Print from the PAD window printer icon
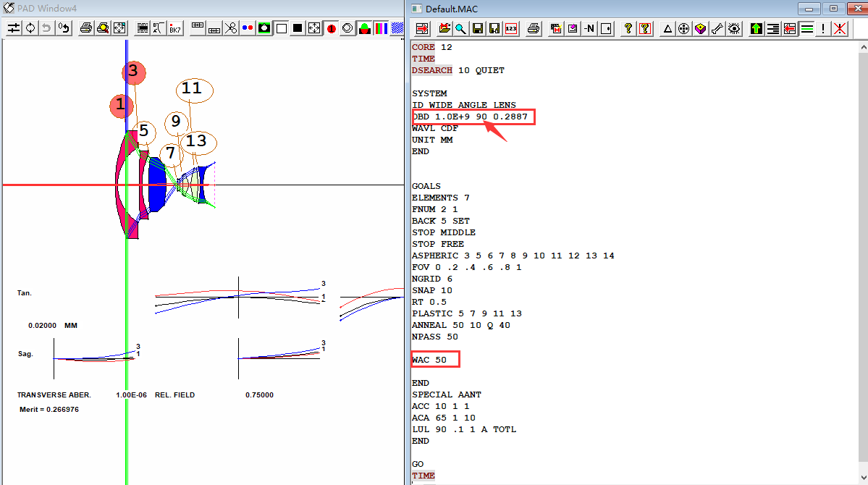The image size is (868, 485). [85, 28]
